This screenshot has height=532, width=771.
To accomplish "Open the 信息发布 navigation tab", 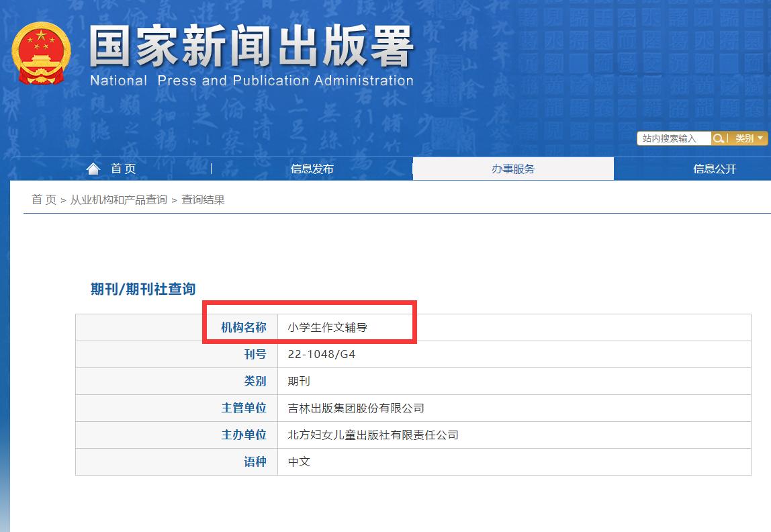I will click(312, 169).
